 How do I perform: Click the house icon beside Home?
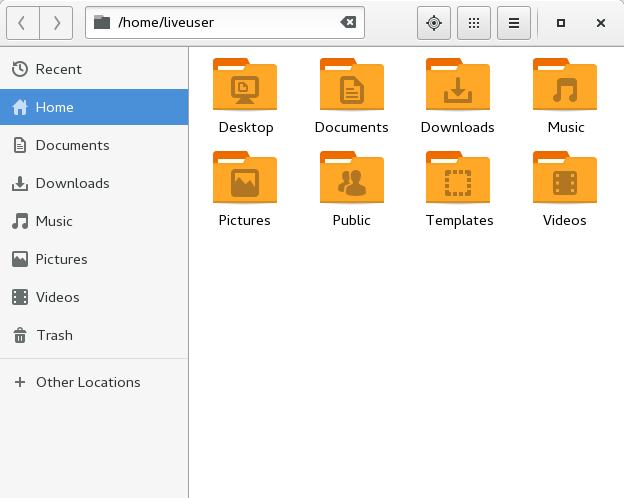coord(20,107)
